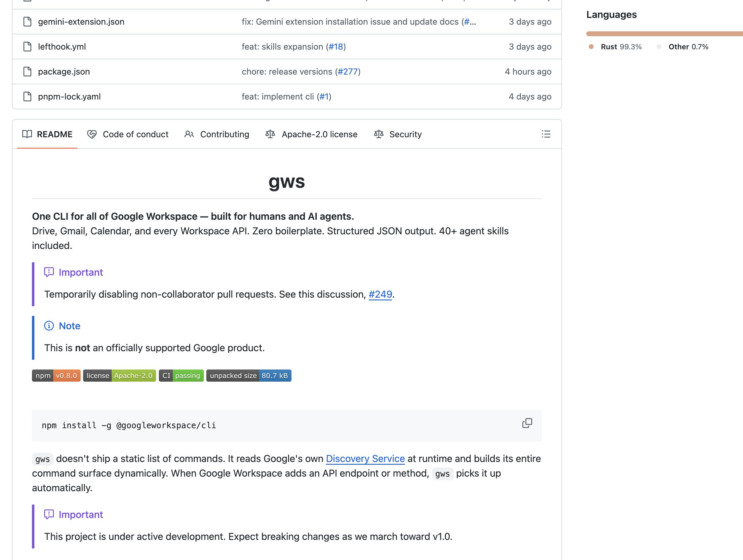Switch to the Contributing tab
Screen dimensions: 743x560
click(x=224, y=134)
